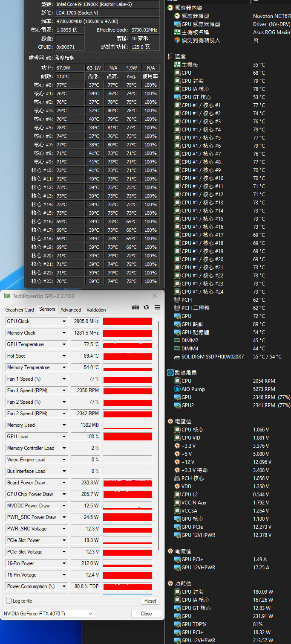Image resolution: width=291 pixels, height=644 pixels.
Task: Click the LGA 1700 (Socket V) field
Action: click(107, 13)
